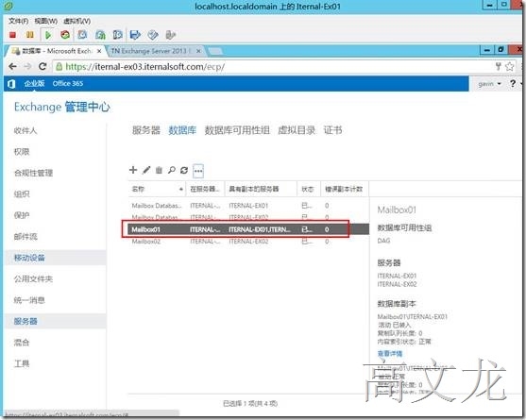Viewport: 526px width, 420px height.
Task: Open the 虚拟机(V) menu
Action: (x=76, y=21)
